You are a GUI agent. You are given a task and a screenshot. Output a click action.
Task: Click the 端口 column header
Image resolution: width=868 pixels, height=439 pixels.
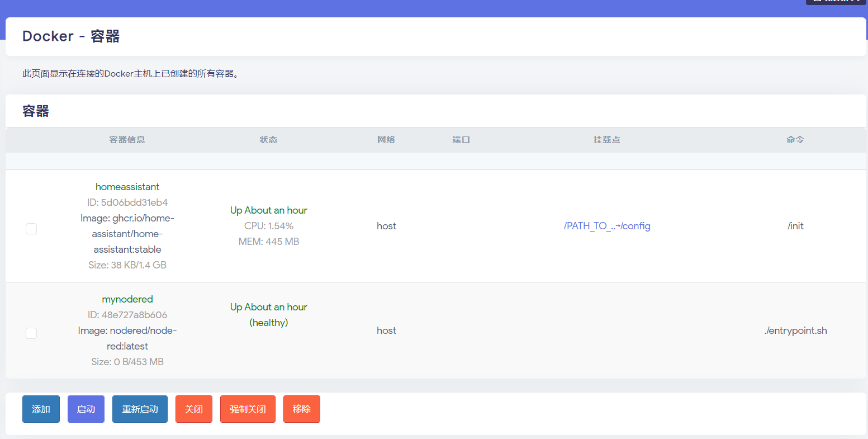(461, 139)
